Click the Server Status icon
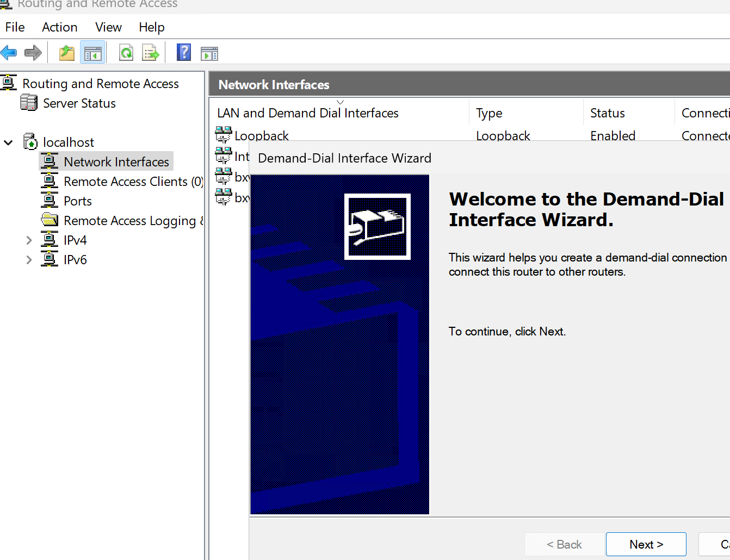 pyautogui.click(x=29, y=102)
